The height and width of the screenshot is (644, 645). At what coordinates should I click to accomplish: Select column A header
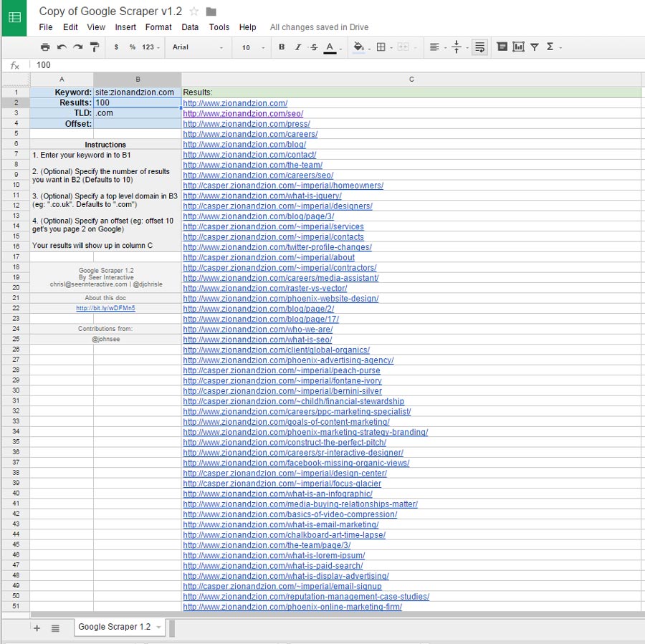(x=62, y=80)
